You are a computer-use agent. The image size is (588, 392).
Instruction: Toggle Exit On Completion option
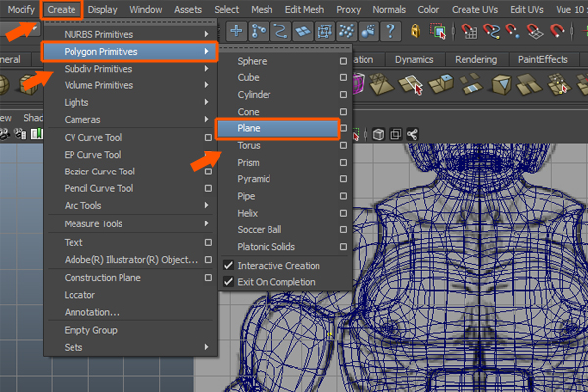coord(229,282)
